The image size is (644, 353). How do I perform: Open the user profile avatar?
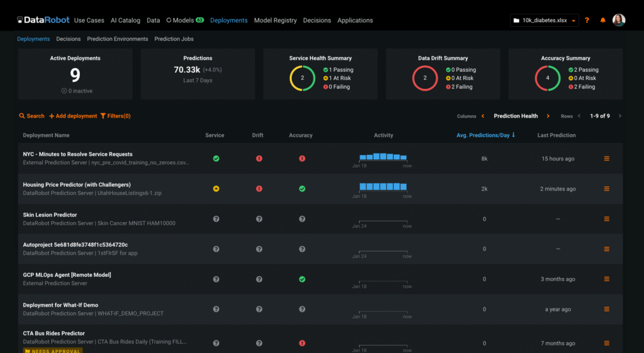pos(619,20)
